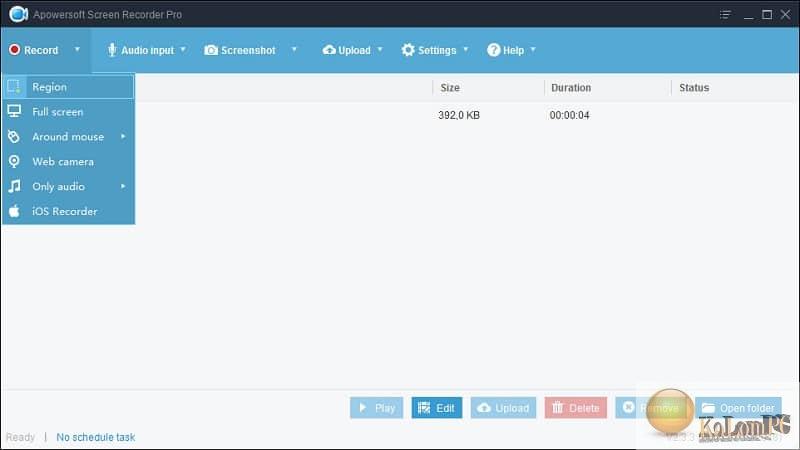Sort by the Size column header
Viewport: 800px width, 450px height.
coord(450,88)
